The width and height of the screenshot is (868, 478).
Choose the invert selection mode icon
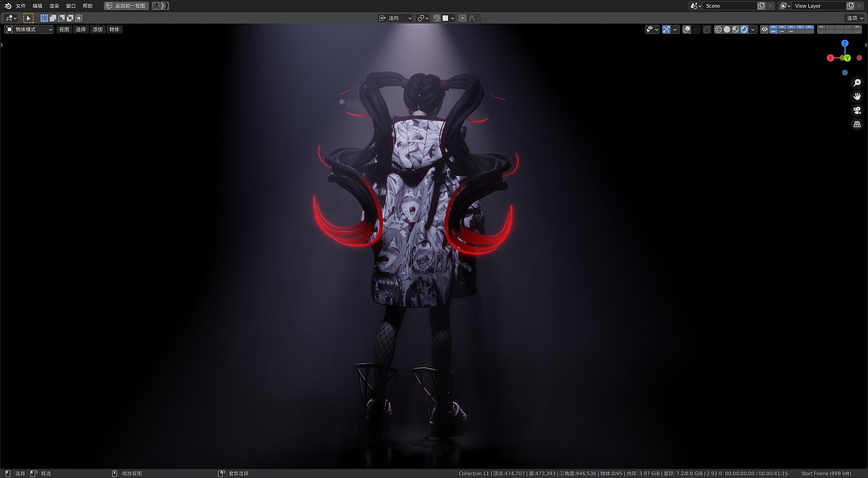(x=70, y=18)
